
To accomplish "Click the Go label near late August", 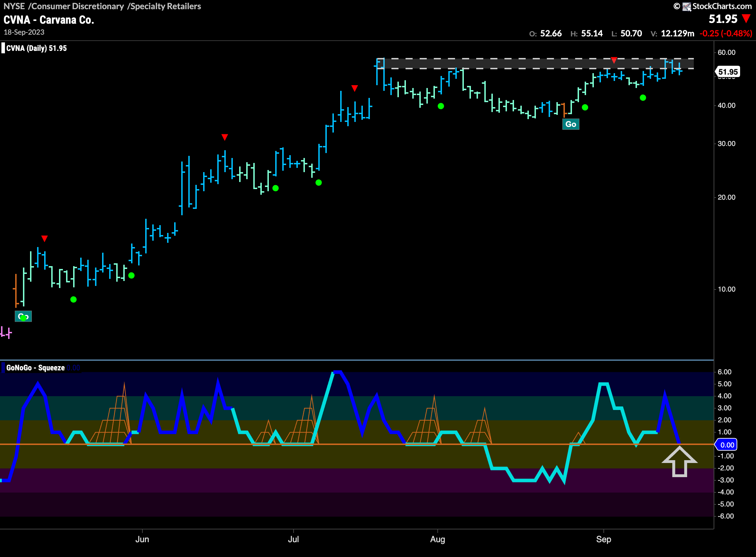I will pos(571,124).
